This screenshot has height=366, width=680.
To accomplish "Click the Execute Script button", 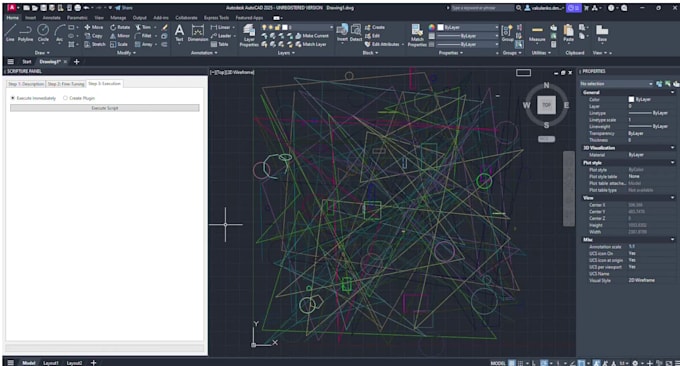I will 105,108.
